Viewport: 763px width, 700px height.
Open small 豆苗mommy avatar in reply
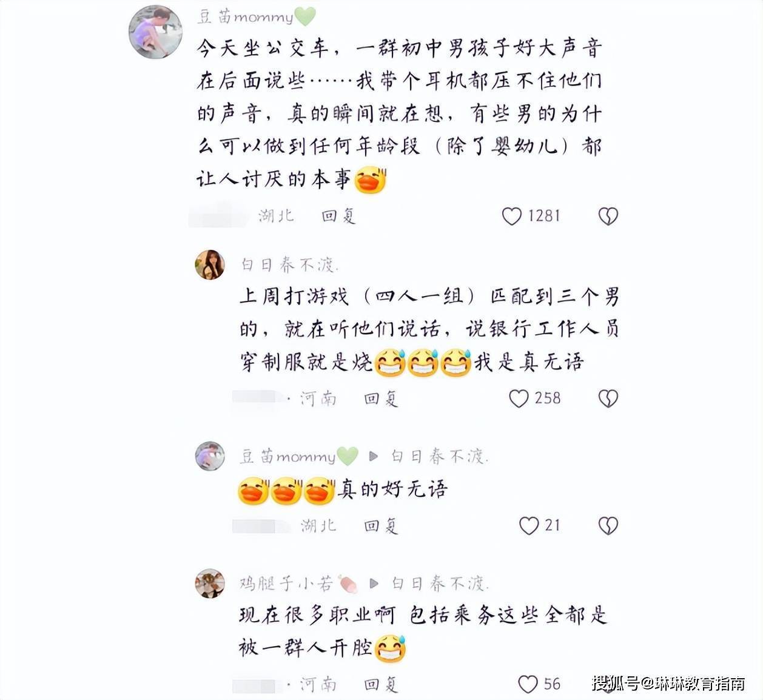point(210,456)
